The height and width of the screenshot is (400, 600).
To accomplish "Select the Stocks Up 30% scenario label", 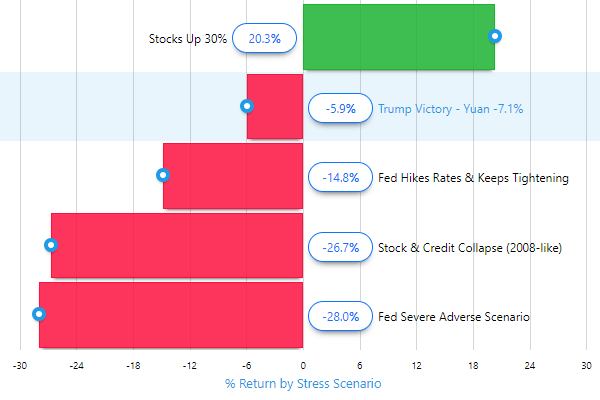I will coord(187,39).
